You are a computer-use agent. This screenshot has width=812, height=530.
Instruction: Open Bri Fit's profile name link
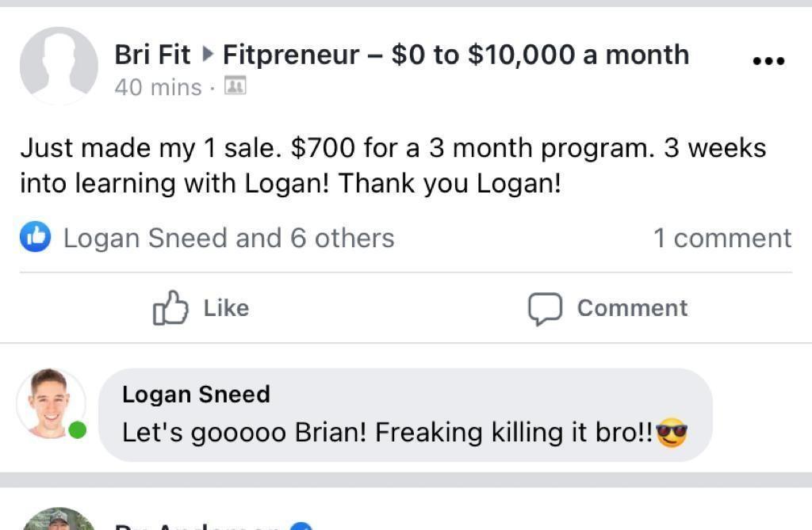[x=152, y=55]
